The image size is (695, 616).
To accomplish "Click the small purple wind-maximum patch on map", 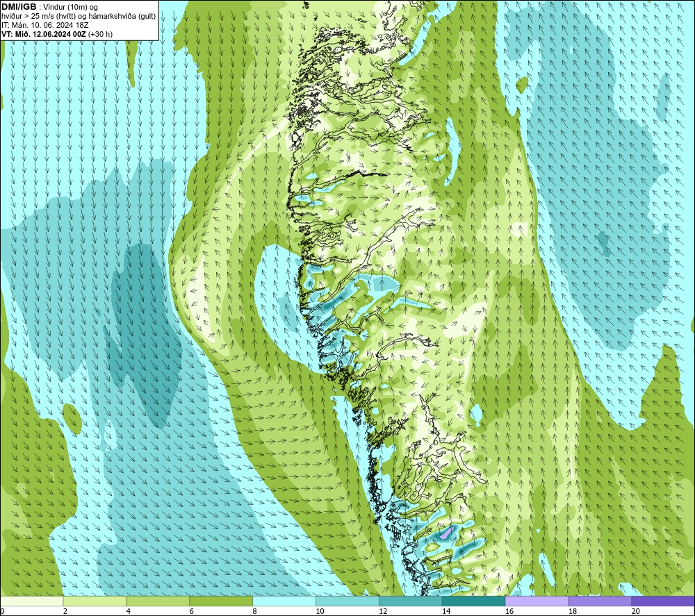I will tap(446, 532).
